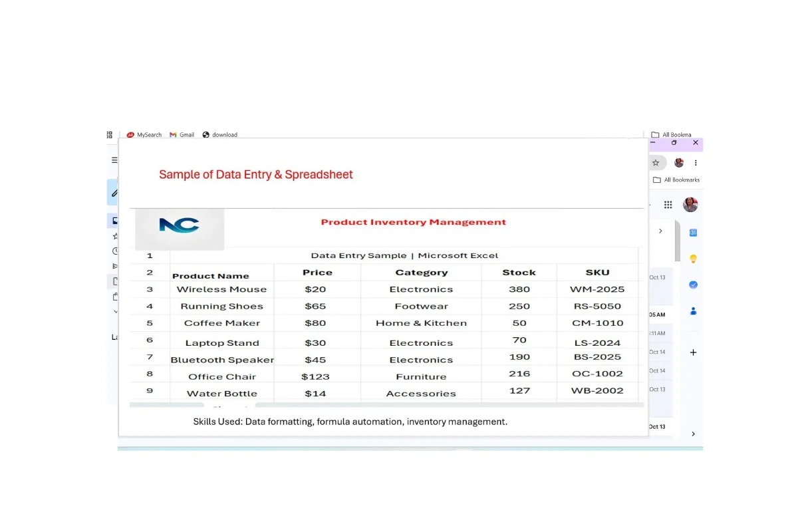Select the 'Footwear' category cell
Screen dimensions: 798x532
[421, 307]
